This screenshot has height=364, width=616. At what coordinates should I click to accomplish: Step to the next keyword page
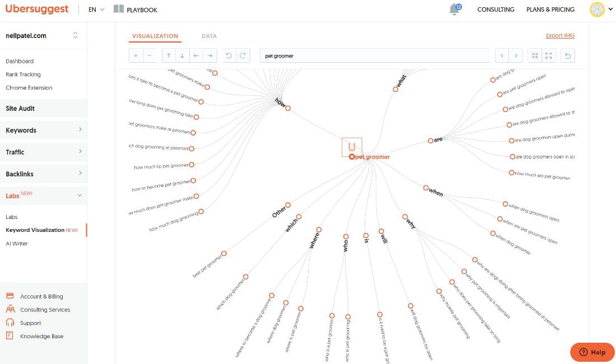click(516, 55)
